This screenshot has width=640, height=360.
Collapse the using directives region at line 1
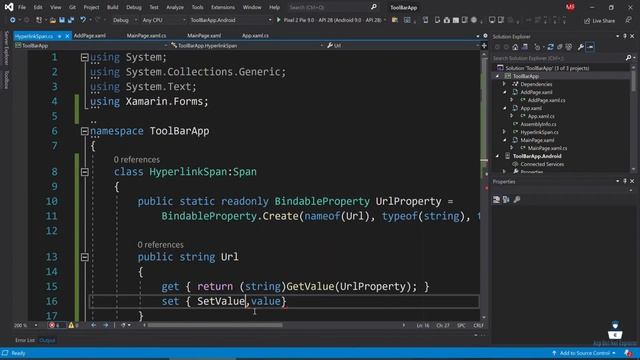pyautogui.click(x=84, y=57)
